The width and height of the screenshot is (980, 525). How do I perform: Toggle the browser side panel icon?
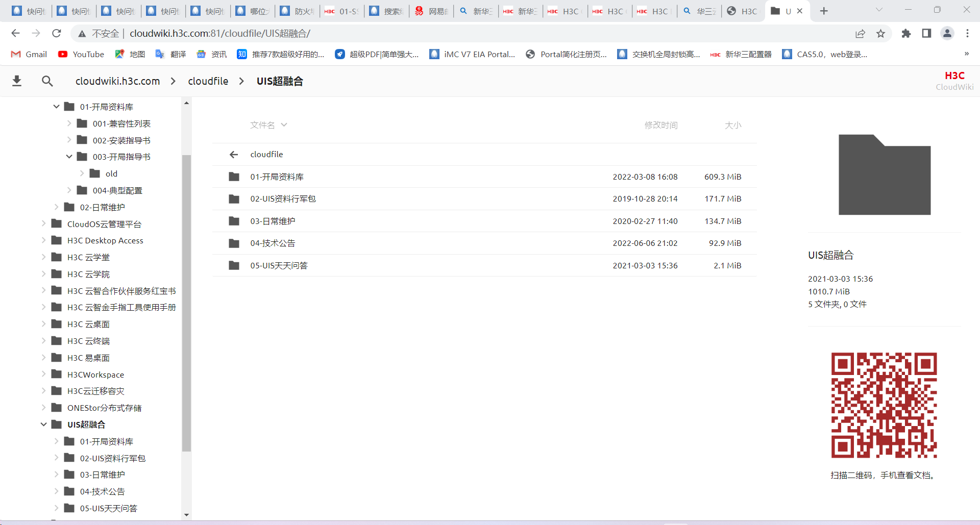(926, 33)
